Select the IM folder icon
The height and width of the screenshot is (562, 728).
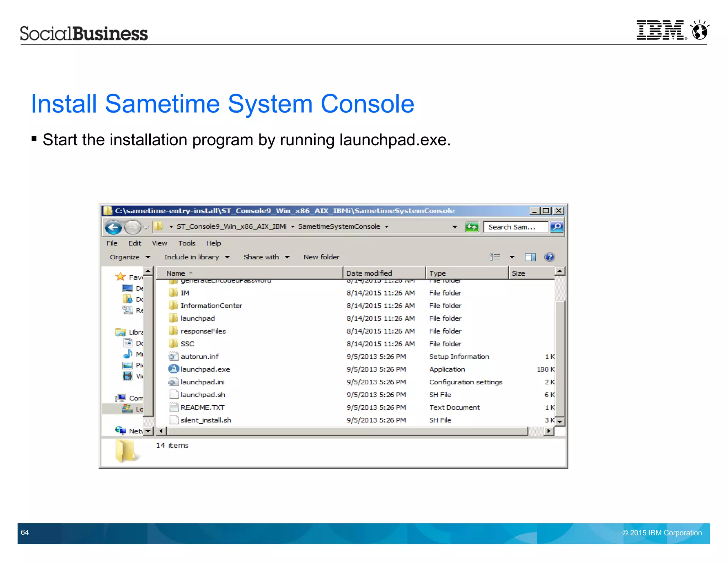point(173,292)
